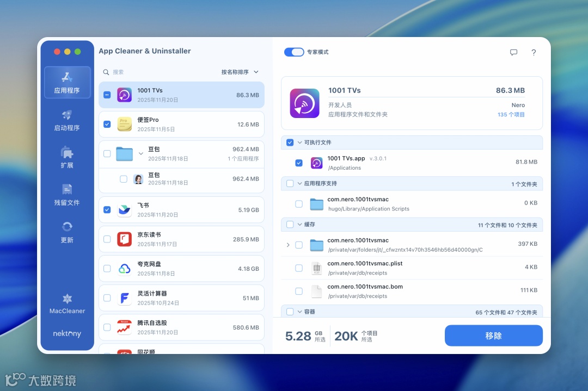Toggle the 专家模式 expert mode switch
The width and height of the screenshot is (588, 391).
pos(294,52)
